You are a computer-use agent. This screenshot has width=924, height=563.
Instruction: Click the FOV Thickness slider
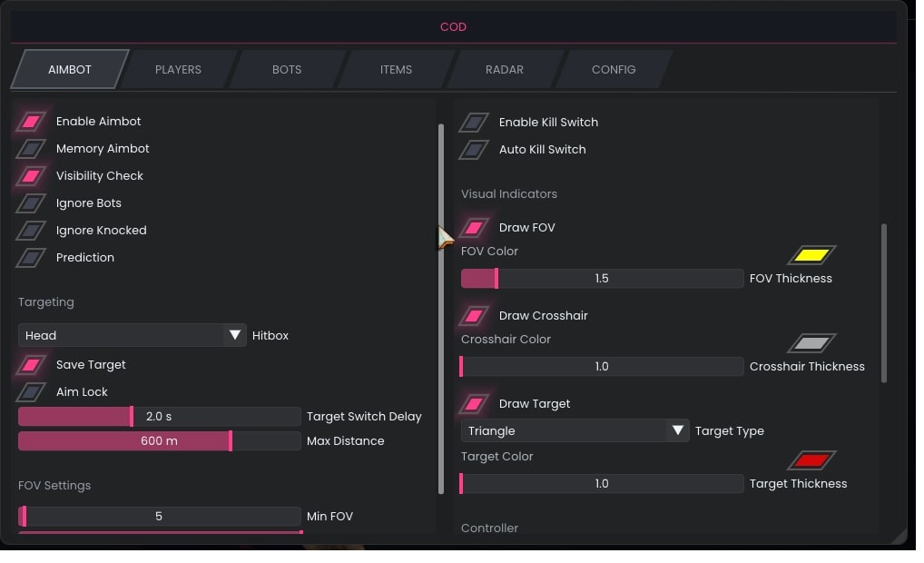coord(602,279)
